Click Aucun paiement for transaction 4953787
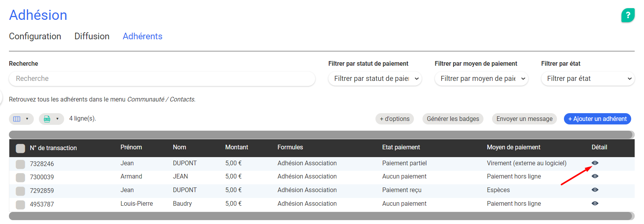 coord(404,204)
